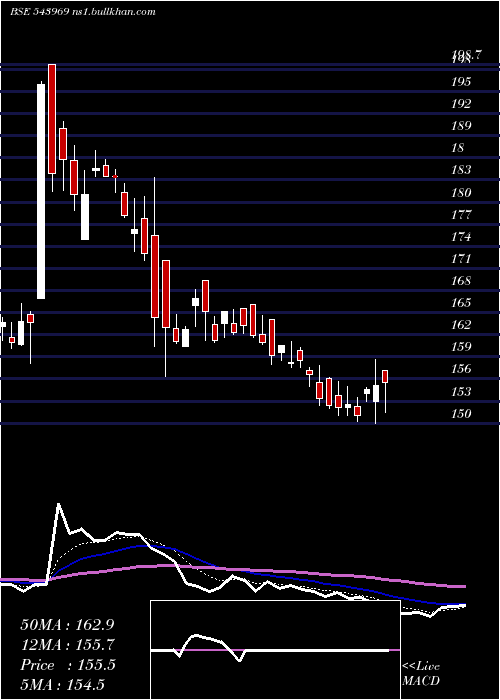The height and width of the screenshot is (700, 500).
Task: Click the 165 price axis label
Action: pos(461,303)
